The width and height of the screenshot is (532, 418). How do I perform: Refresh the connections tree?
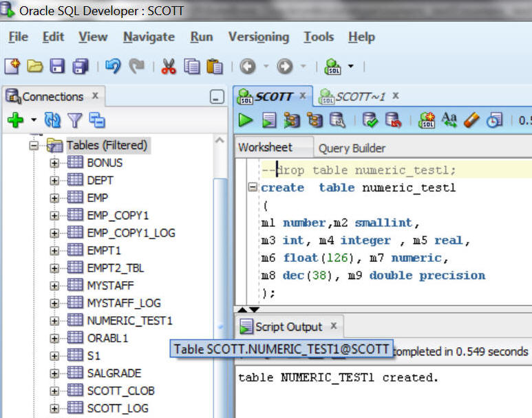[x=52, y=120]
